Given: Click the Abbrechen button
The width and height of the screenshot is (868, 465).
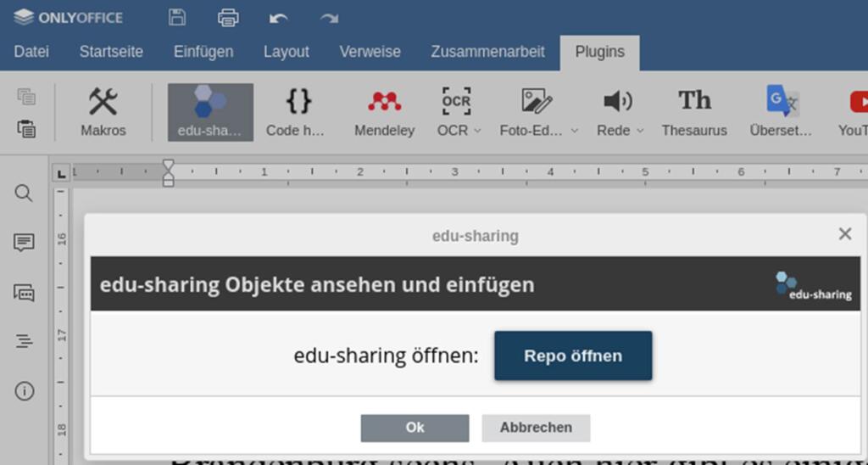Looking at the screenshot, I should tap(536, 428).
